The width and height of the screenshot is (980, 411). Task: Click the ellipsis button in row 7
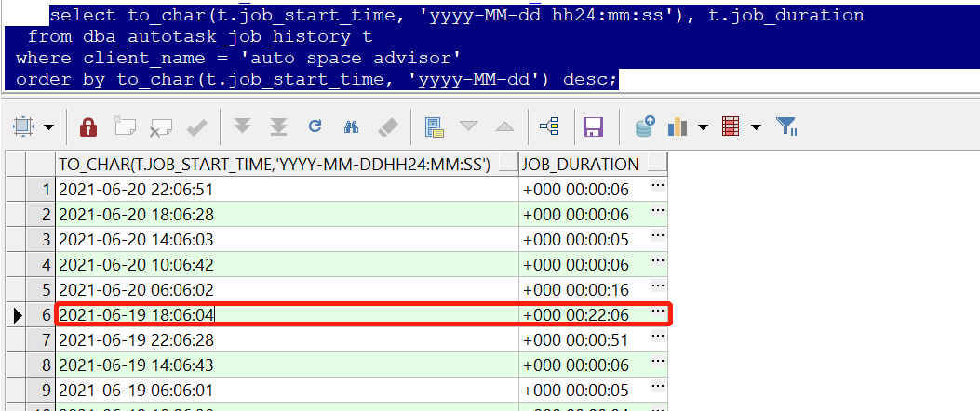(x=657, y=336)
